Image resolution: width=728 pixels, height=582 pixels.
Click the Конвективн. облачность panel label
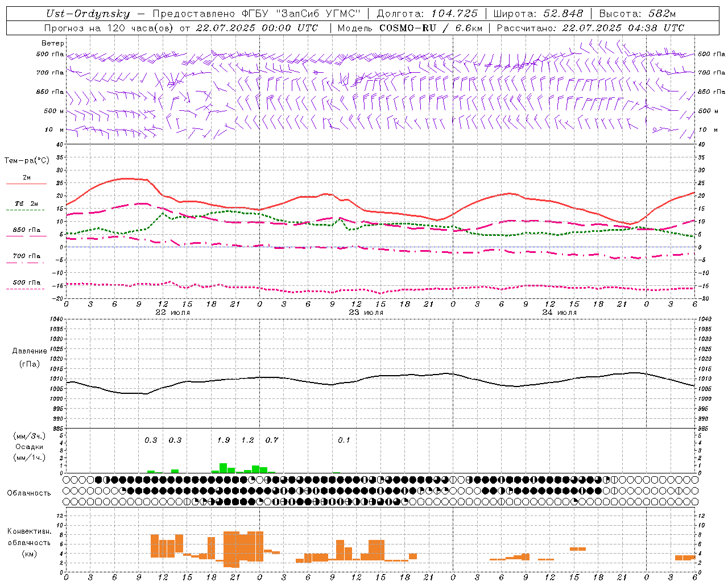(x=29, y=537)
